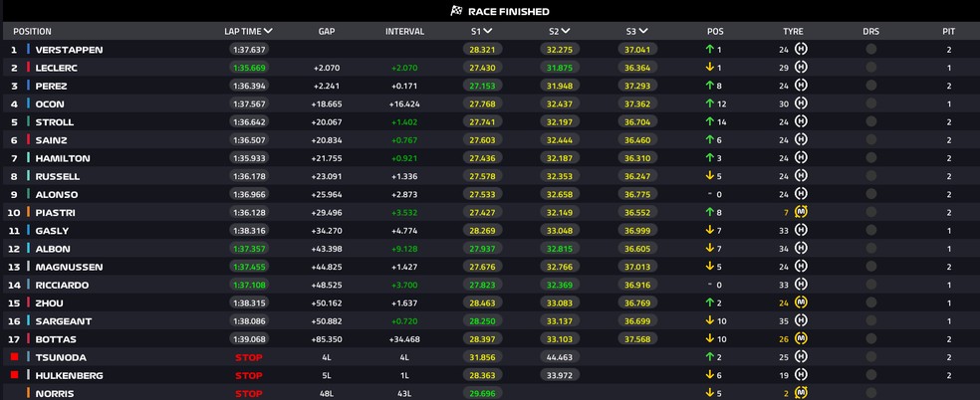Image resolution: width=980 pixels, height=400 pixels.
Task: Select driver name NORRIS
Action: coord(55,394)
